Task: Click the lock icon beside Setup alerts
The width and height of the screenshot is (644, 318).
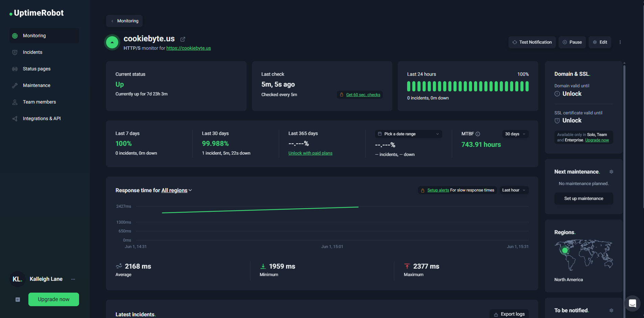Action: coord(423,190)
